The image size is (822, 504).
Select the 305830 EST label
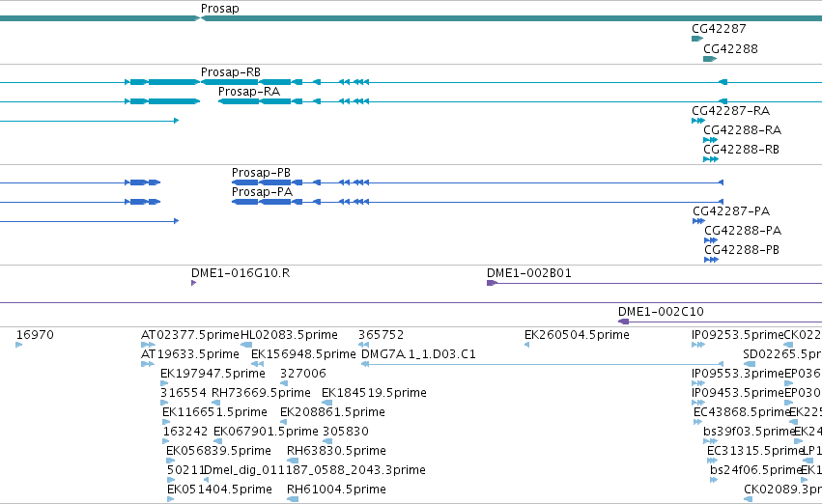coord(346,432)
